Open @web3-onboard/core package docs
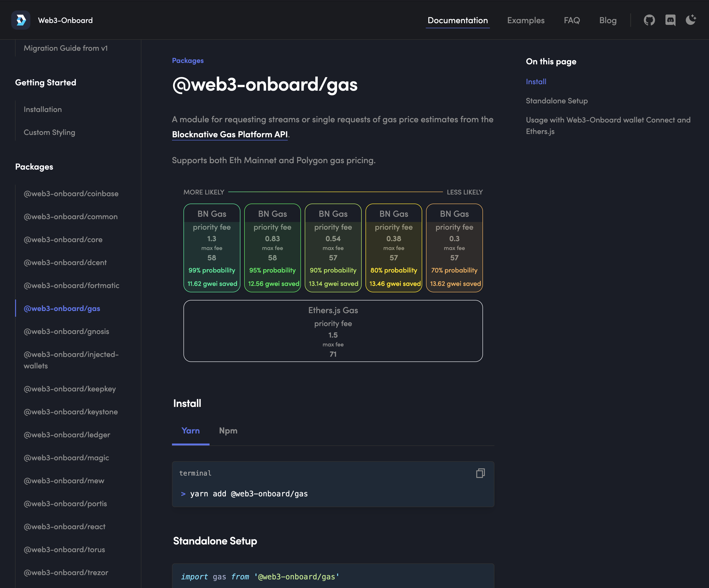 63,239
